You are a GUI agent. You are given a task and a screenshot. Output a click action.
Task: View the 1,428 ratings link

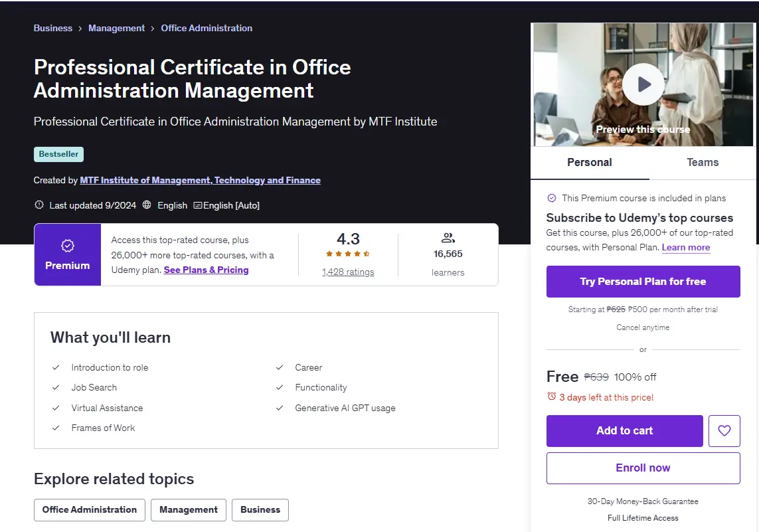pos(348,272)
